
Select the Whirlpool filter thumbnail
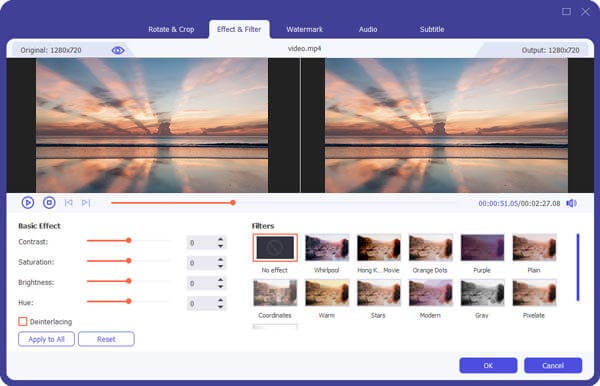pos(327,248)
